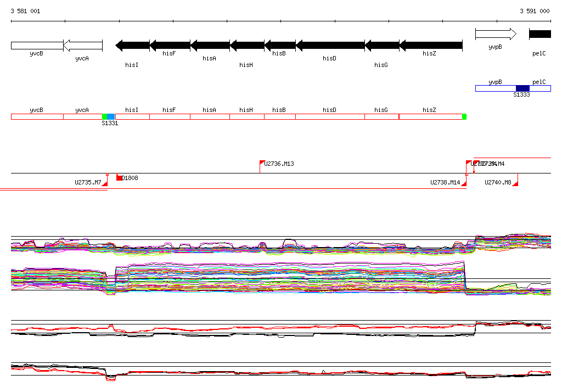The width and height of the screenshot is (562, 392).
Task: Select the hisF segment in red track
Action: point(170,116)
